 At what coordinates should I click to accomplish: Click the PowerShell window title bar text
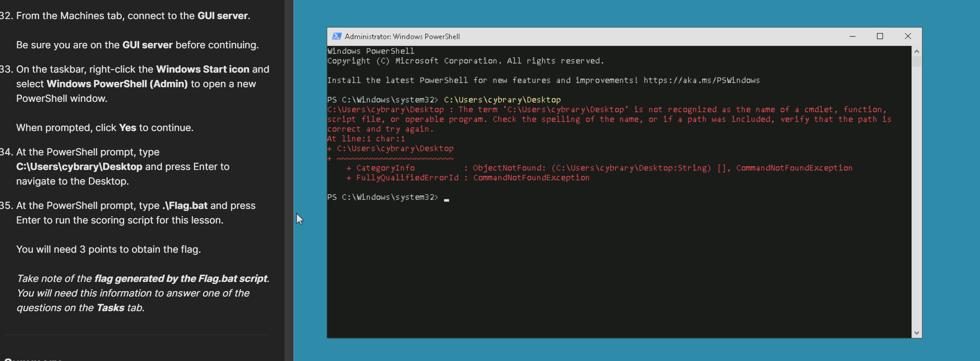(x=402, y=37)
